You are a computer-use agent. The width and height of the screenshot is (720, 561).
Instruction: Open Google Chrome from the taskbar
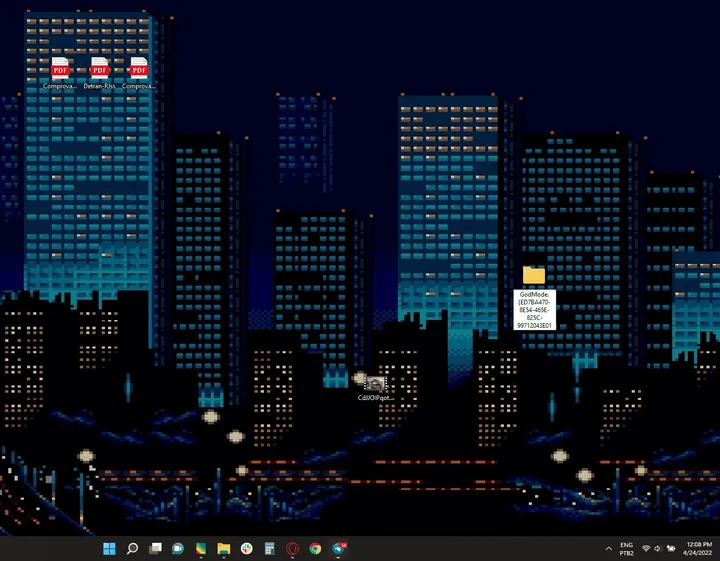click(316, 549)
